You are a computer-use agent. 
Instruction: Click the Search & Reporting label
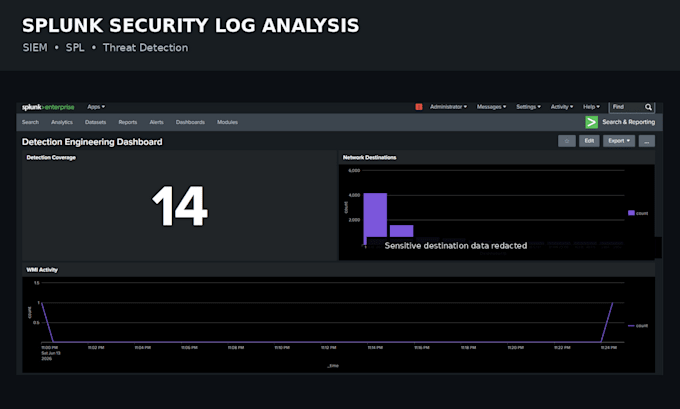pyautogui.click(x=628, y=122)
